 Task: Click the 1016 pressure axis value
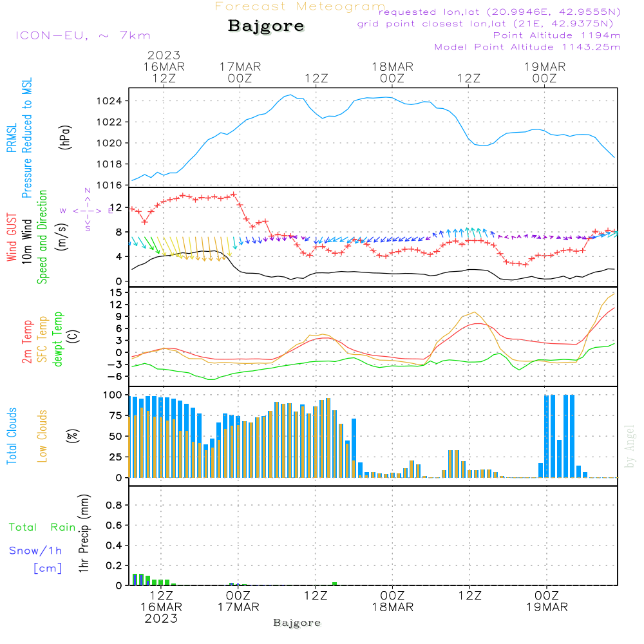coord(109,185)
